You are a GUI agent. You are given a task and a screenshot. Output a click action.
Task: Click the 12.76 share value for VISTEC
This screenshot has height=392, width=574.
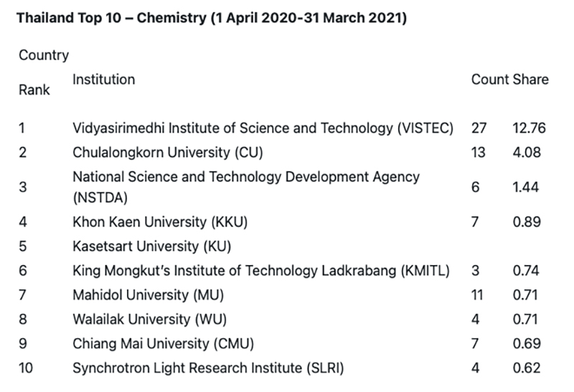click(530, 128)
